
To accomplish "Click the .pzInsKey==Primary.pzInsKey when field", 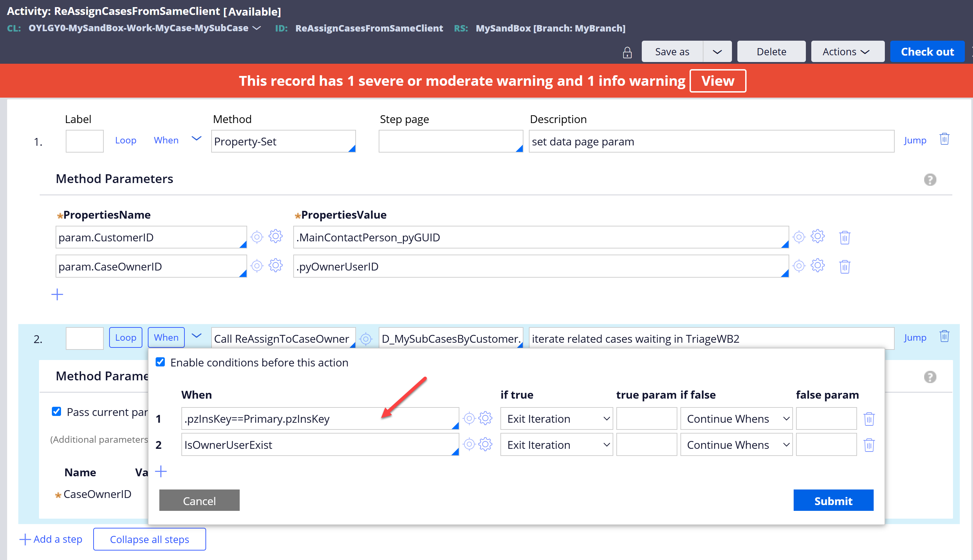I will [320, 418].
